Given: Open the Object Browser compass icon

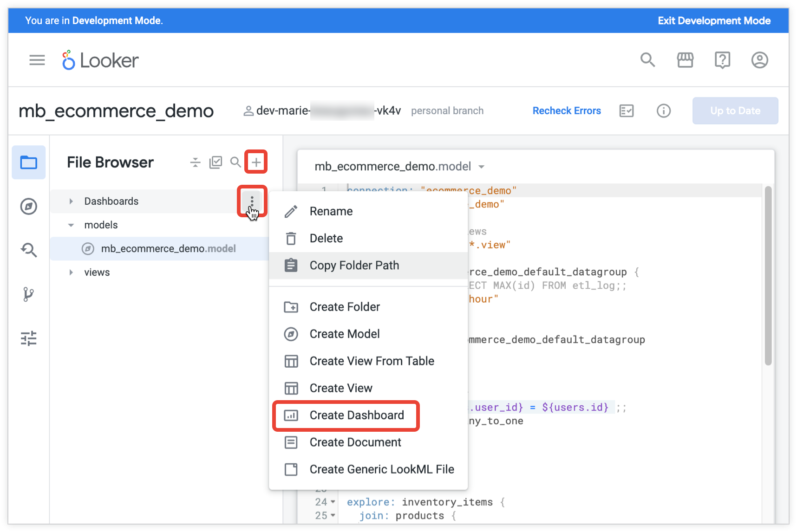Looking at the screenshot, I should (x=29, y=206).
